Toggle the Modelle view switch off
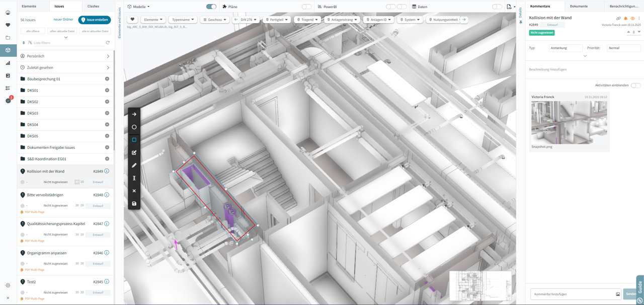This screenshot has height=305, width=644. click(211, 7)
